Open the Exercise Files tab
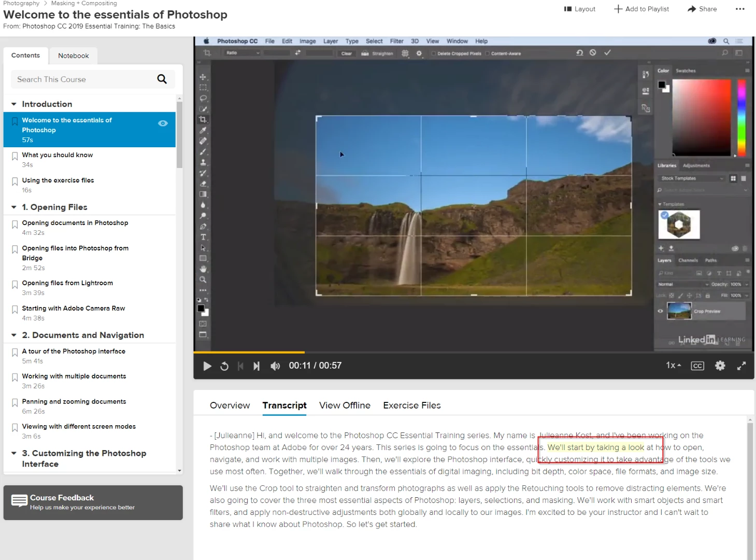756x560 pixels. coord(412,405)
